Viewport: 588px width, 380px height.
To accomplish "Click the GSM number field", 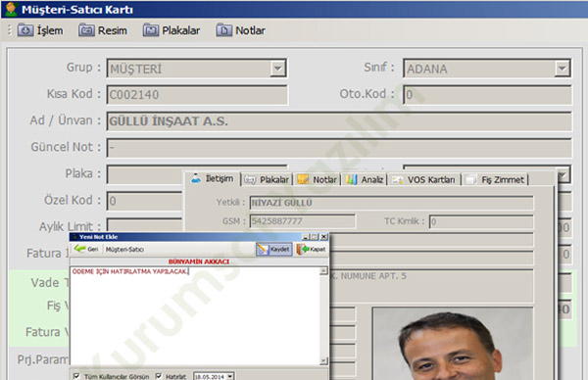I will click(302, 221).
